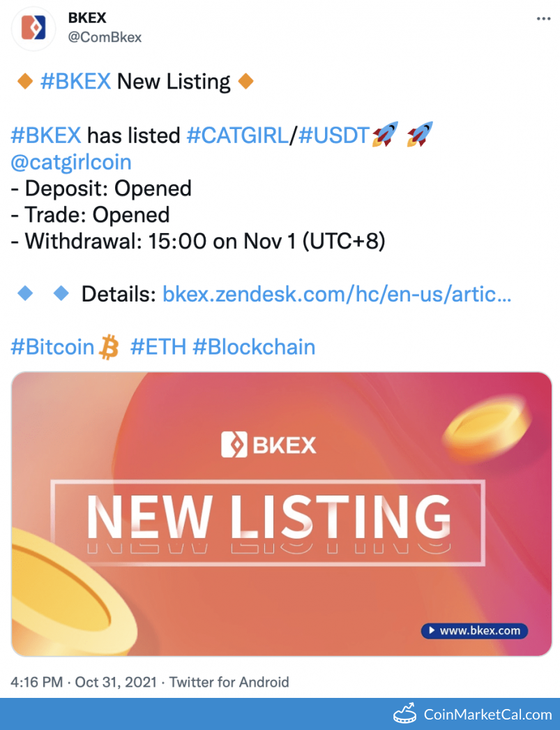
Task: Visit the @catgirlcoin profile link
Action: [70, 162]
